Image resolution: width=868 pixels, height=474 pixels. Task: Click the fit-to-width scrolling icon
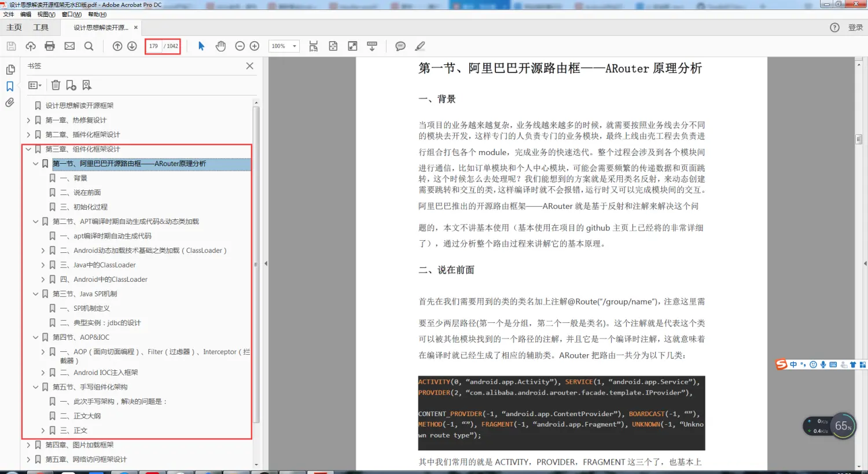(314, 46)
